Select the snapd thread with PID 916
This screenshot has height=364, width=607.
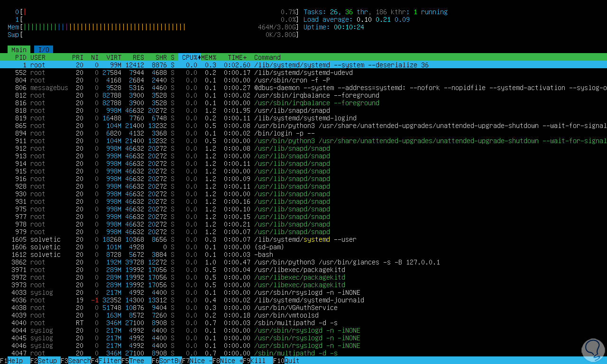pyautogui.click(x=303, y=179)
